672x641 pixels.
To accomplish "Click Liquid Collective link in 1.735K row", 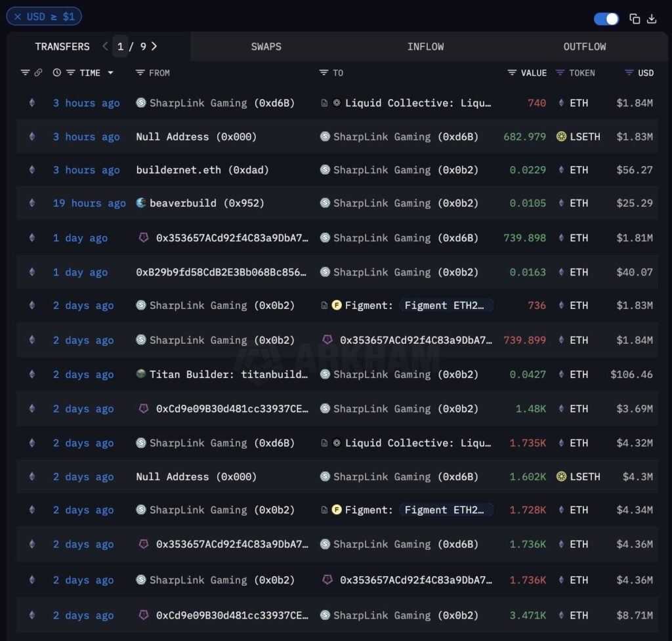I will click(x=418, y=443).
